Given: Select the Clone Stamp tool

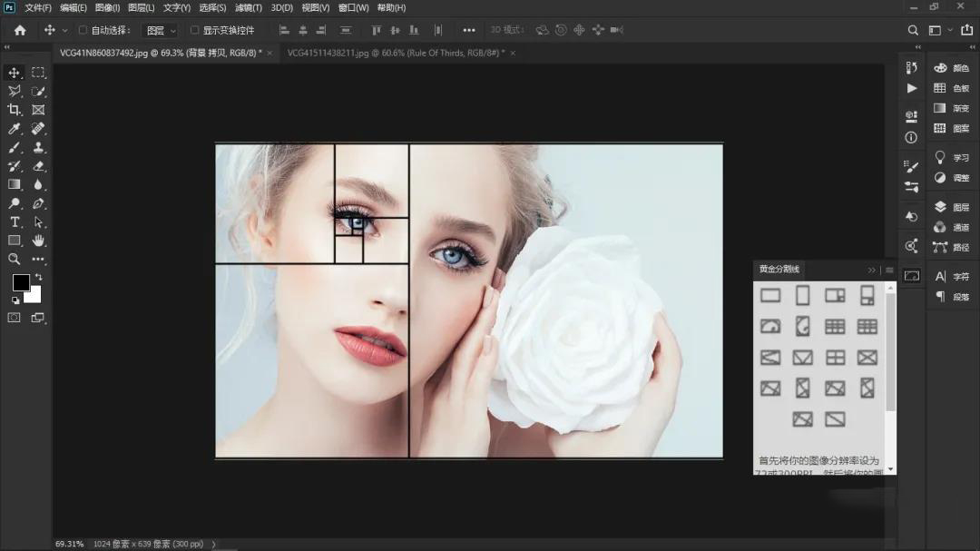Looking at the screenshot, I should [38, 148].
